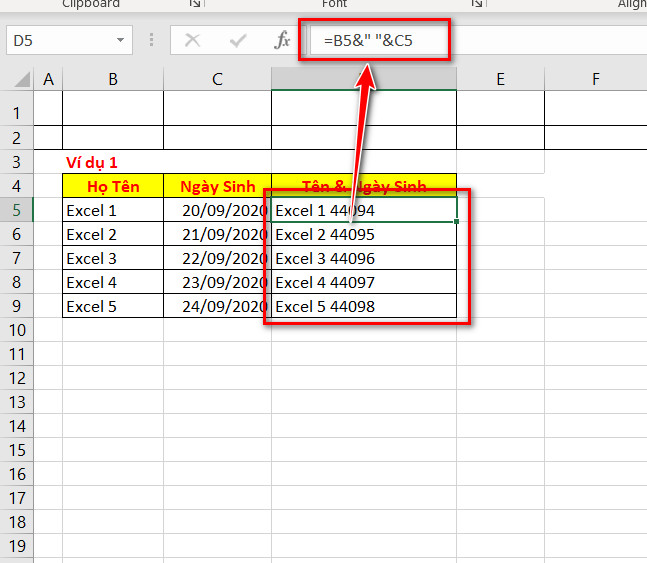Select row 15 header

pos(17,449)
